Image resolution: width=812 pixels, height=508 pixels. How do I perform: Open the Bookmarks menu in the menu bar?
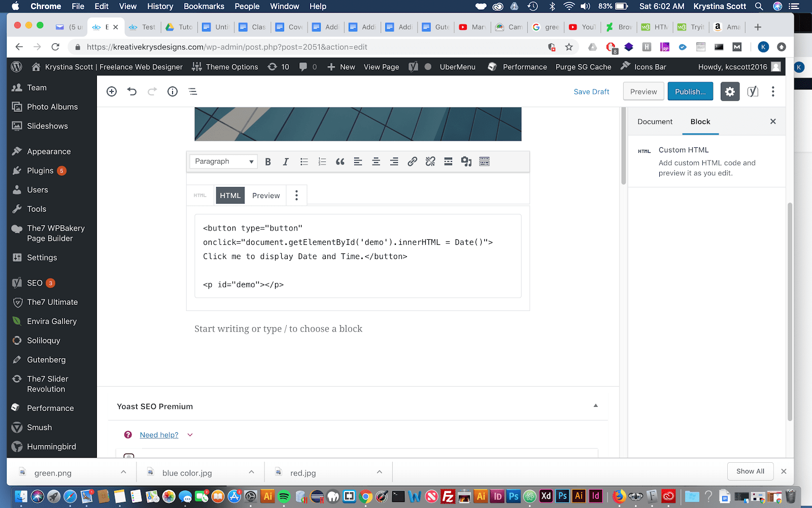[x=204, y=6]
